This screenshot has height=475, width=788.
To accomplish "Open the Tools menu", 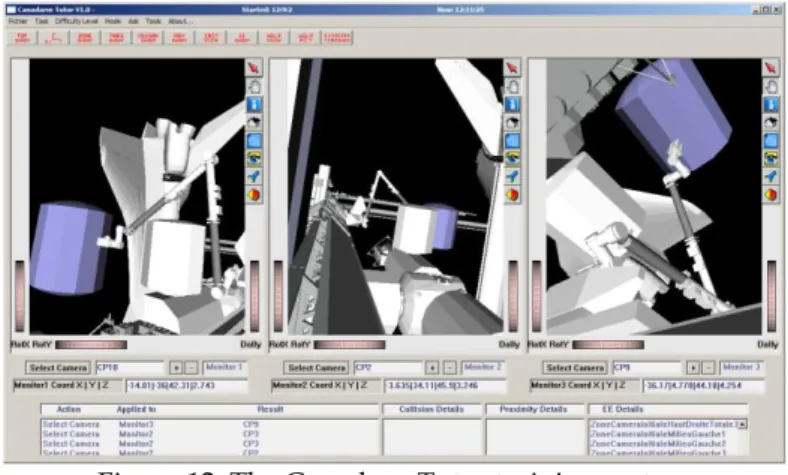I will pos(153,21).
